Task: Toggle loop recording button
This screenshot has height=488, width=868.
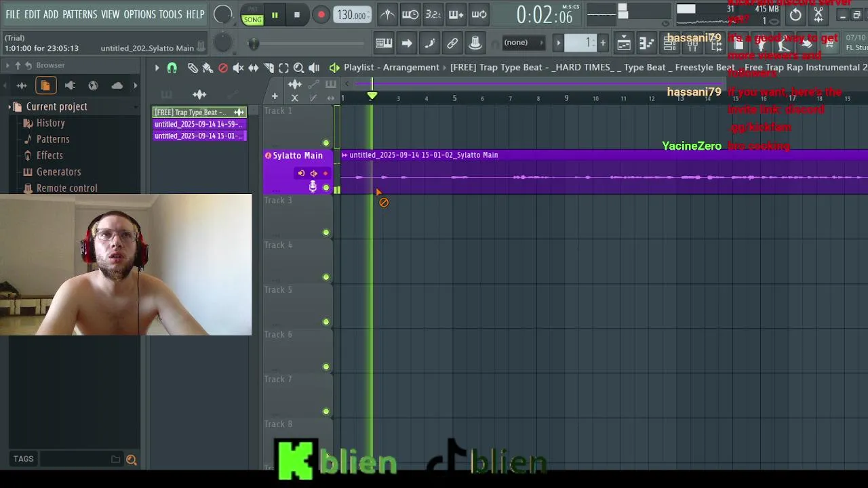Action: [479, 14]
